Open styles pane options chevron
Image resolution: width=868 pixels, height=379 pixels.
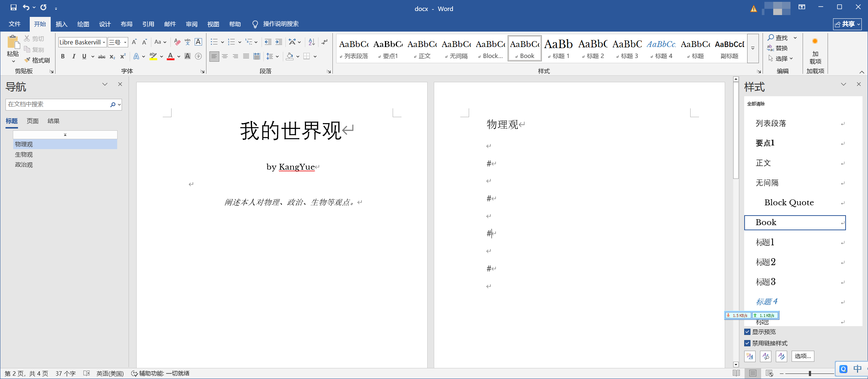(843, 84)
